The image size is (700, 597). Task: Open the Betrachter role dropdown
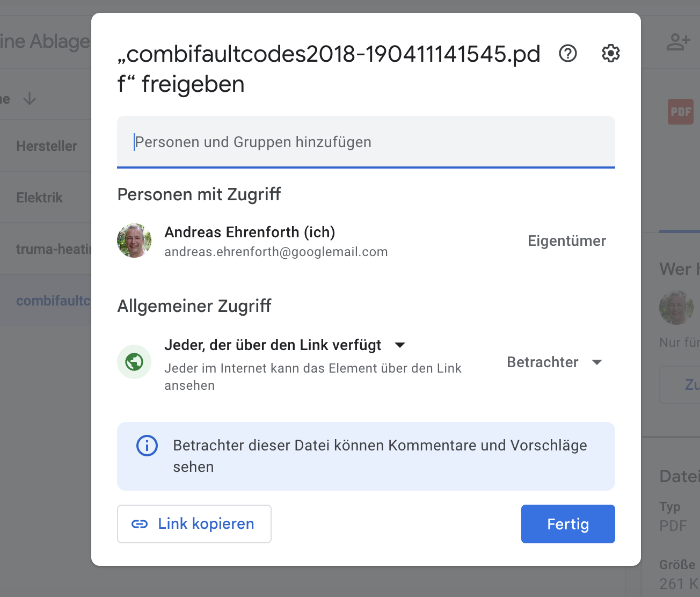[555, 362]
